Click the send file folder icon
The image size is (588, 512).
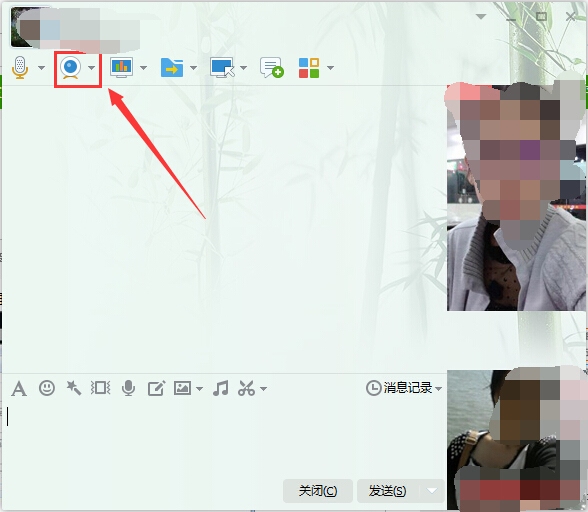(172, 68)
